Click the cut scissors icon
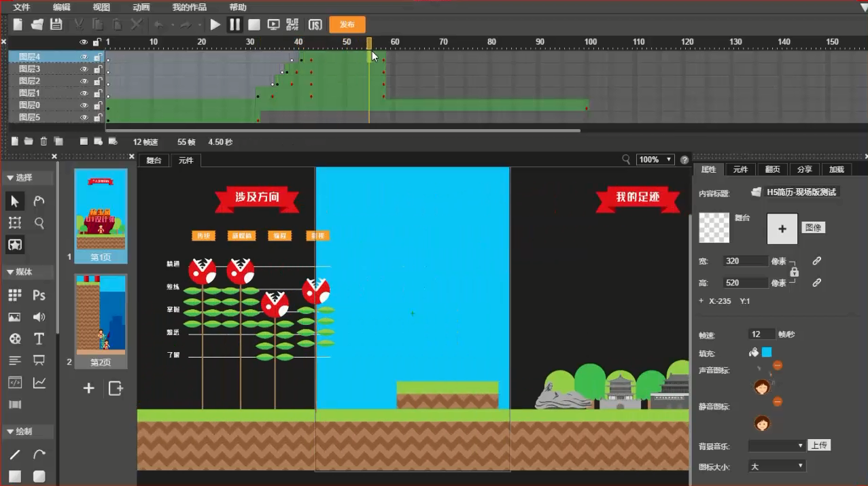This screenshot has height=486, width=868. click(79, 24)
